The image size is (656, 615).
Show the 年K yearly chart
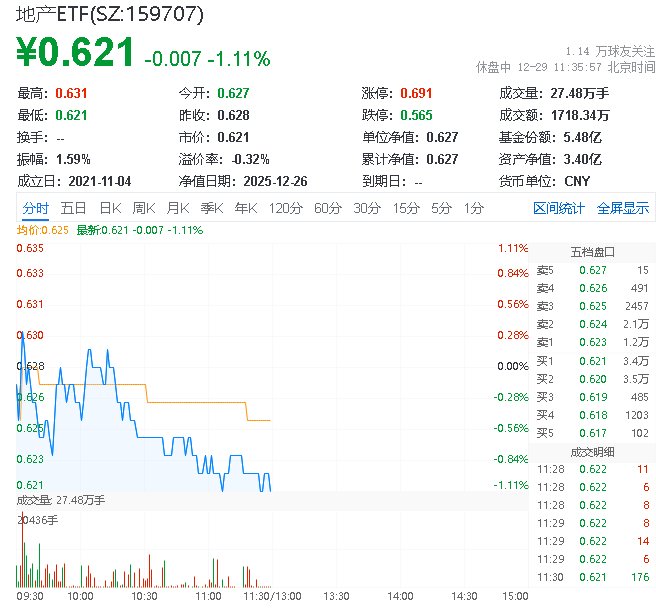point(245,208)
